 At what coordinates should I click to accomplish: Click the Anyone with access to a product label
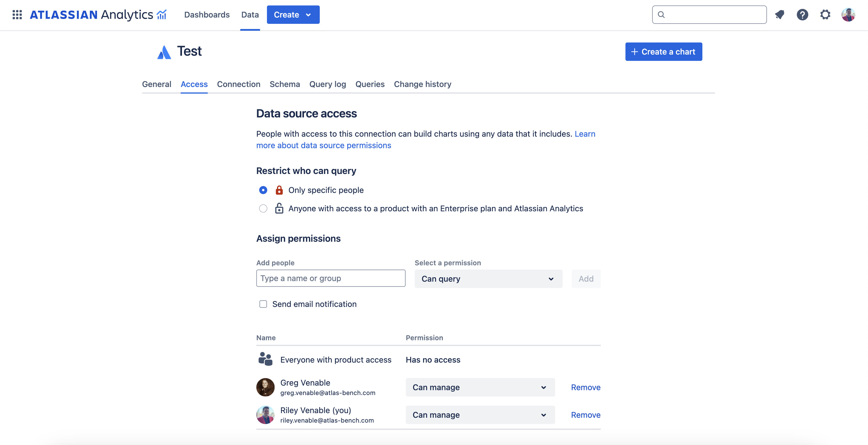435,208
